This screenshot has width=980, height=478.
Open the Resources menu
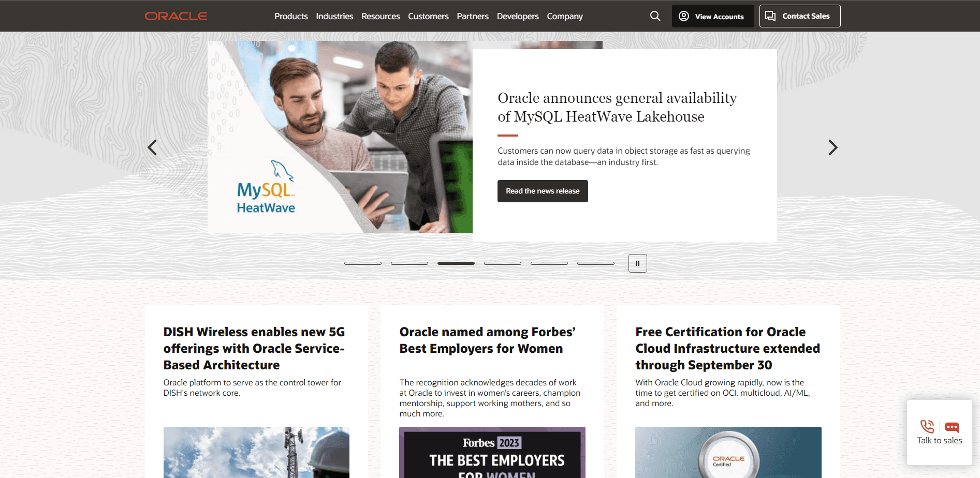point(381,16)
